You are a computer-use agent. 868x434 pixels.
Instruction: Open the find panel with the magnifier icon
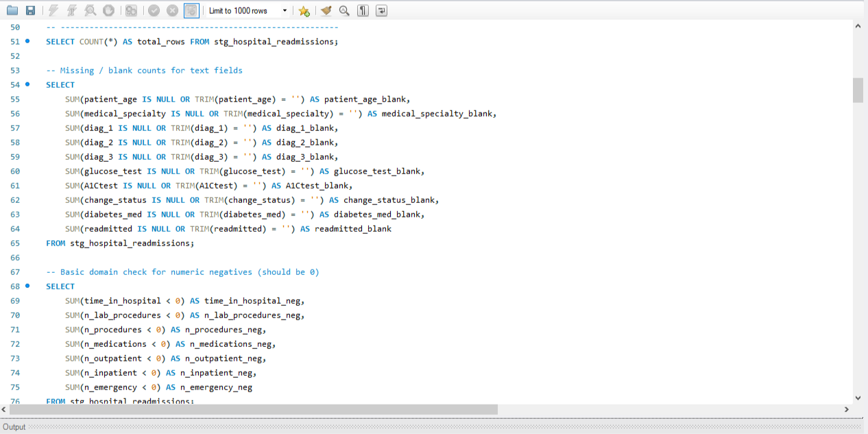[x=344, y=10]
